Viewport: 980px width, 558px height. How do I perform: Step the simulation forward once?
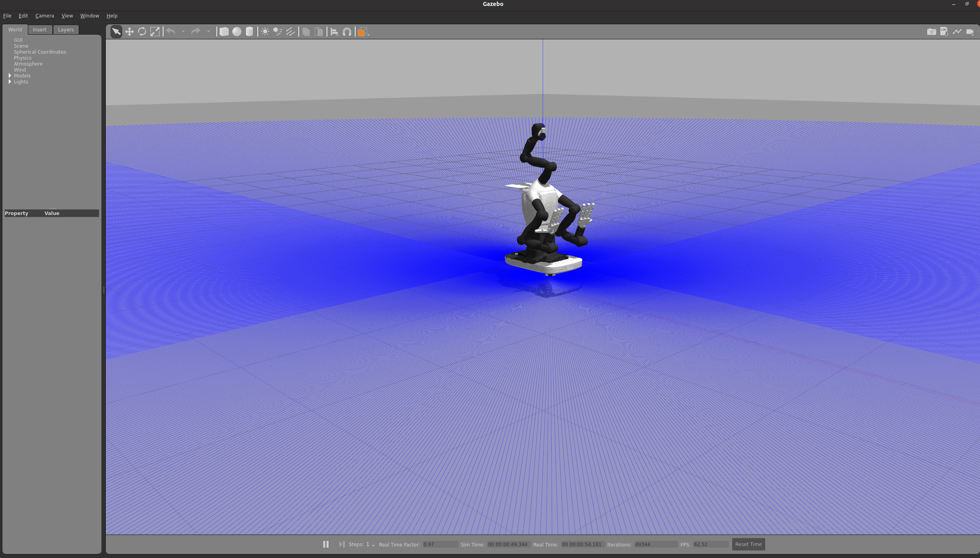(341, 544)
